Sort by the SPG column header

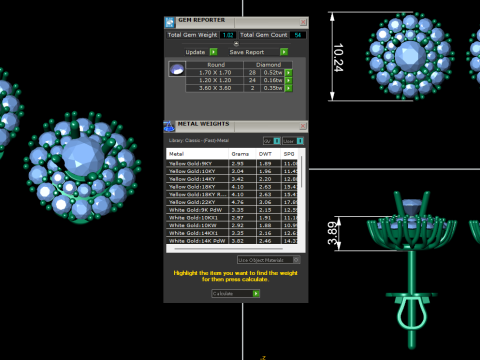pos(289,154)
